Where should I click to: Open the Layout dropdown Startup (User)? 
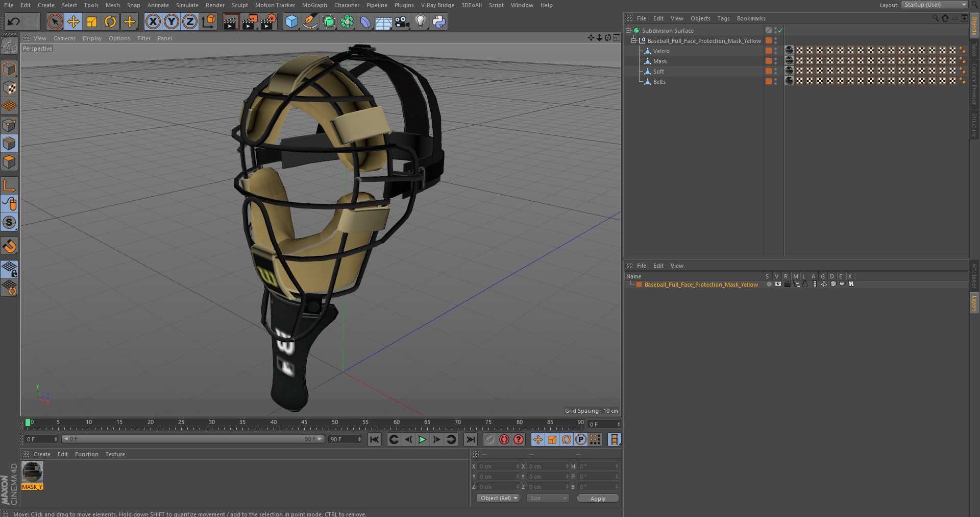(x=935, y=5)
